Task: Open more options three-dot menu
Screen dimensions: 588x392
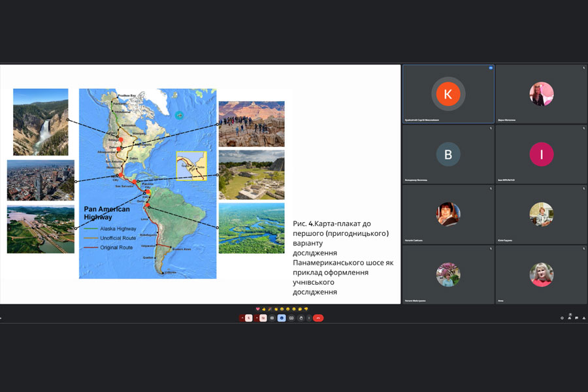Action: [x=308, y=318]
